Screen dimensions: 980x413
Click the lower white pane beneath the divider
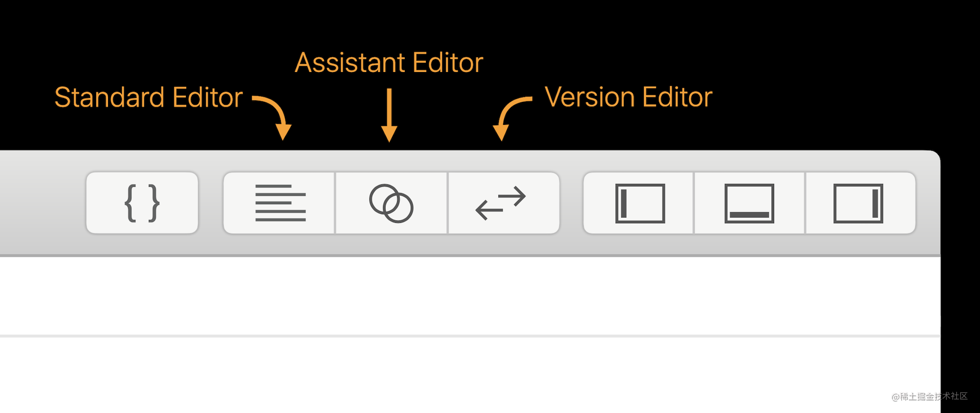(470, 375)
